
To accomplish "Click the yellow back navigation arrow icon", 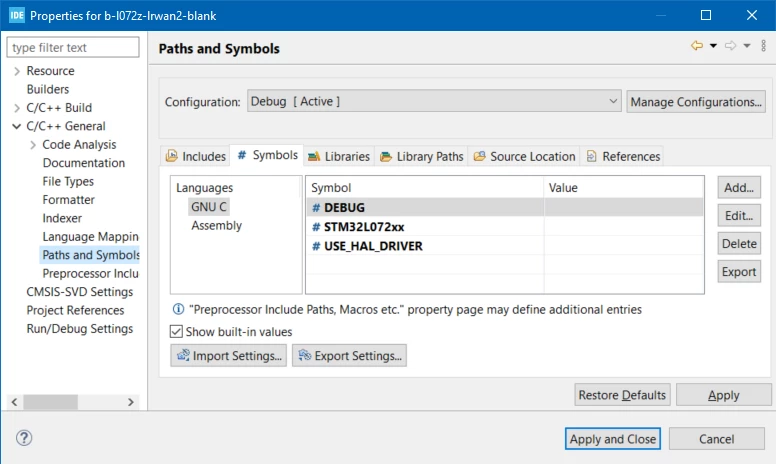I will [x=697, y=46].
